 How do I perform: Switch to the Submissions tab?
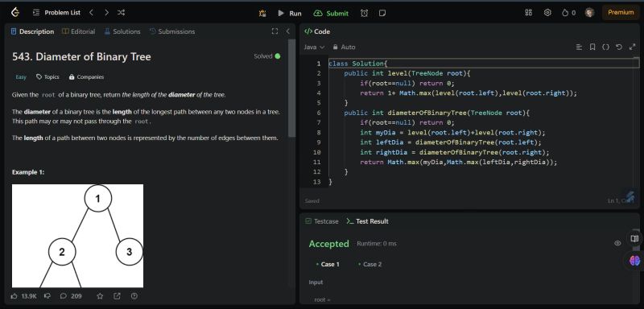(x=172, y=31)
